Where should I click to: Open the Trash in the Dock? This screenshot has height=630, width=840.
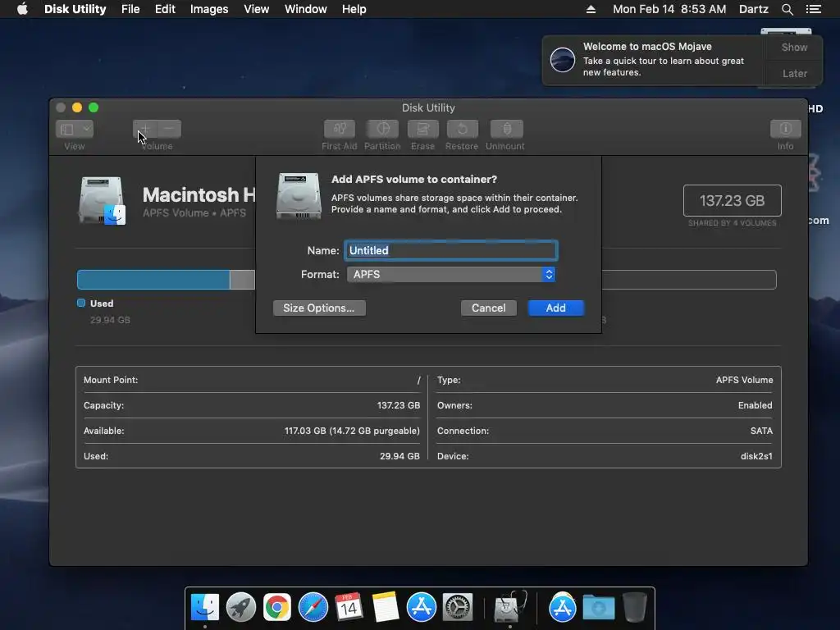pos(635,608)
